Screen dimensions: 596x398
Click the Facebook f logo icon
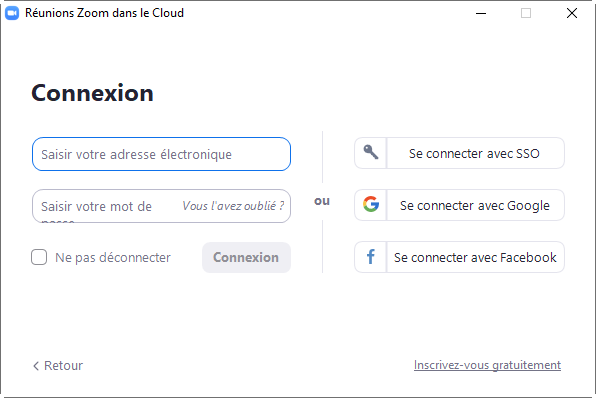pyautogui.click(x=371, y=257)
